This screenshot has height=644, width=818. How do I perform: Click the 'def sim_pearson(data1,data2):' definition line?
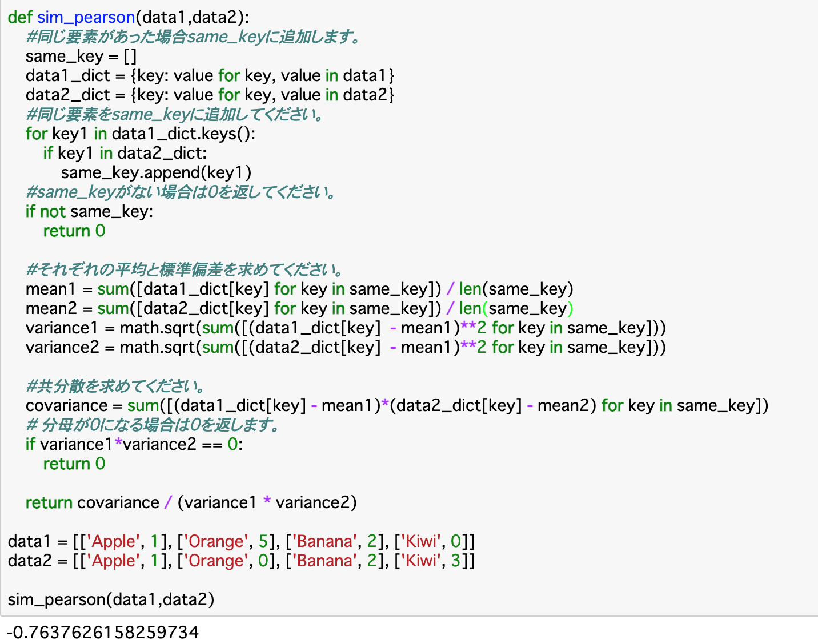tap(129, 17)
